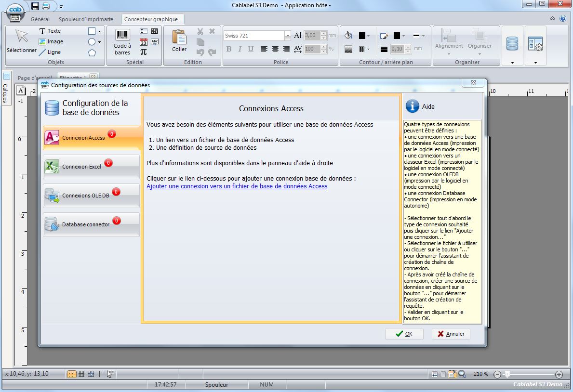Click the contour color black swatch
Screen dimensions: 573x392
[397, 36]
